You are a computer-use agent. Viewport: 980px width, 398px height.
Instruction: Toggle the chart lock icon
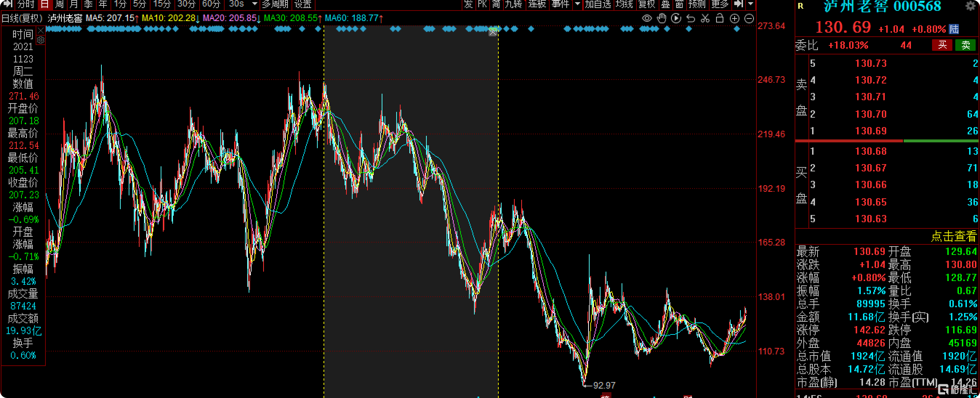coord(719,18)
